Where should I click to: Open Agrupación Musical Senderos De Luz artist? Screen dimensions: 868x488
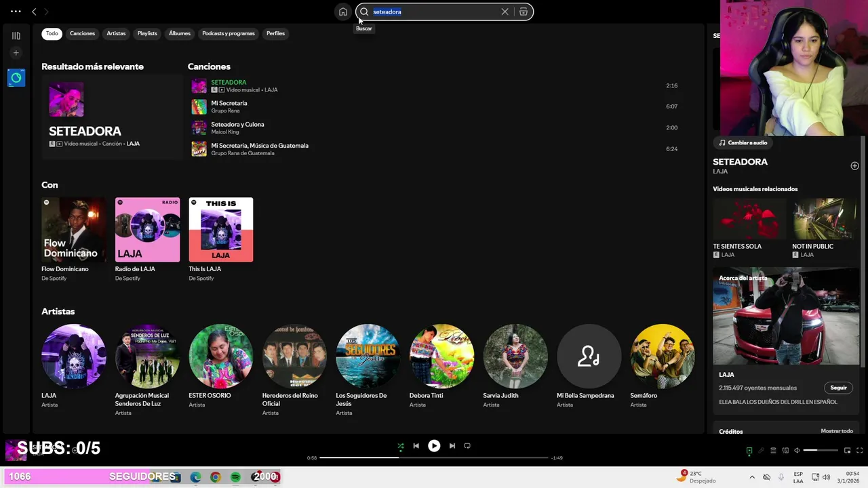(x=147, y=369)
